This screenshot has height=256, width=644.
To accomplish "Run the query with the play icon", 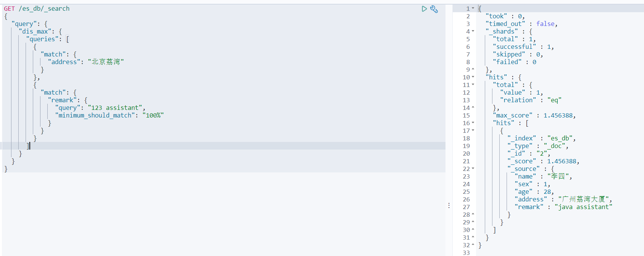I will [x=424, y=9].
